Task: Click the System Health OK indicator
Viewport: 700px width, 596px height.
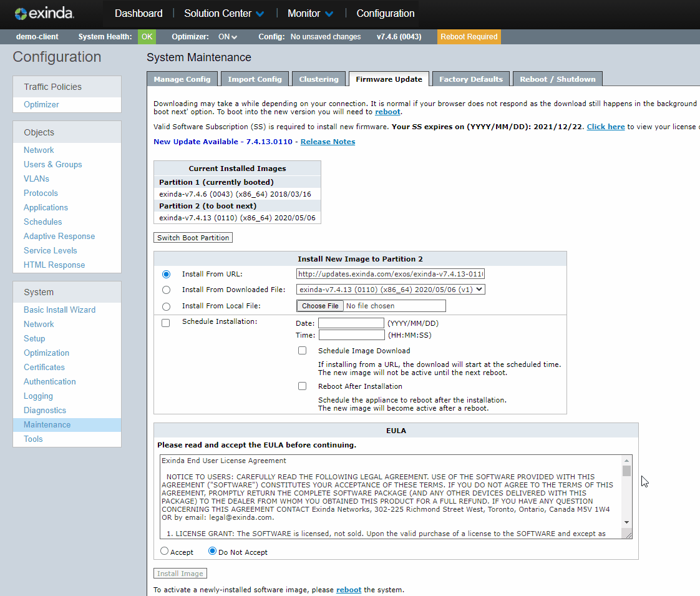Action: 147,37
